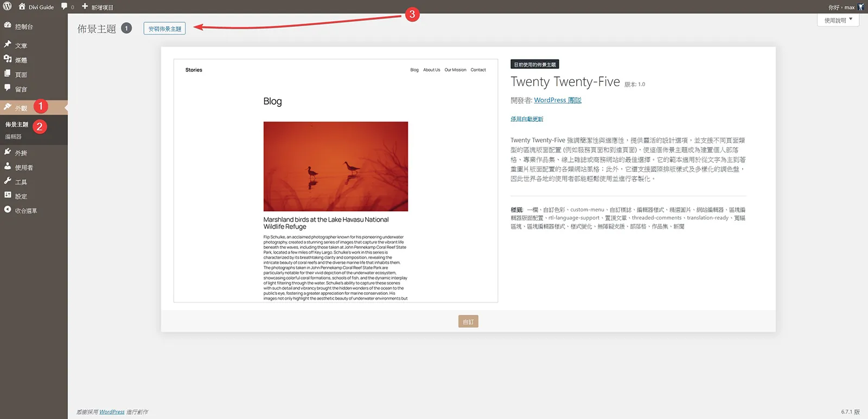Click the 媒體 media icon
868x419 pixels.
8,59
